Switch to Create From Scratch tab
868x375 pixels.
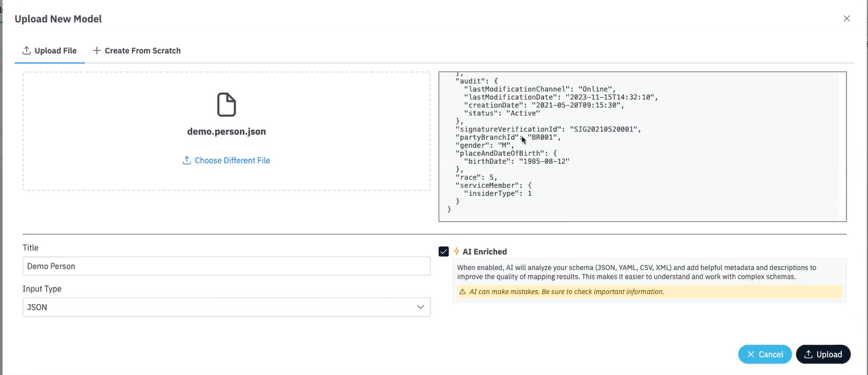pos(137,51)
